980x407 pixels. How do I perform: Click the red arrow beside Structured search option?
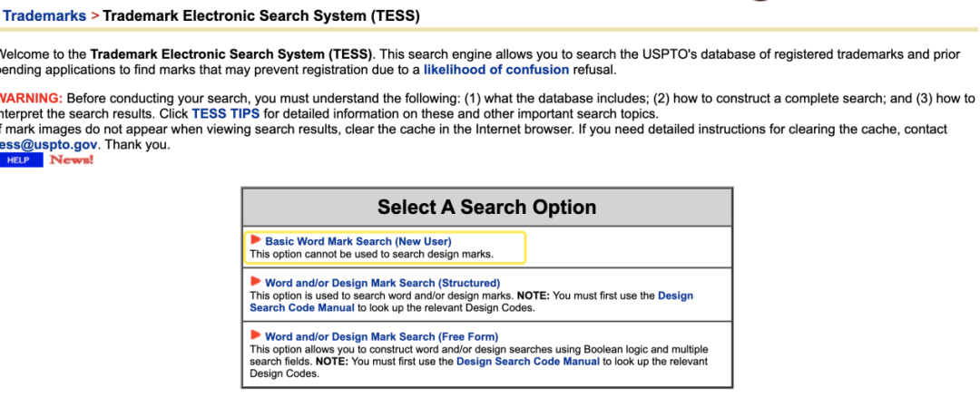pyautogui.click(x=256, y=282)
